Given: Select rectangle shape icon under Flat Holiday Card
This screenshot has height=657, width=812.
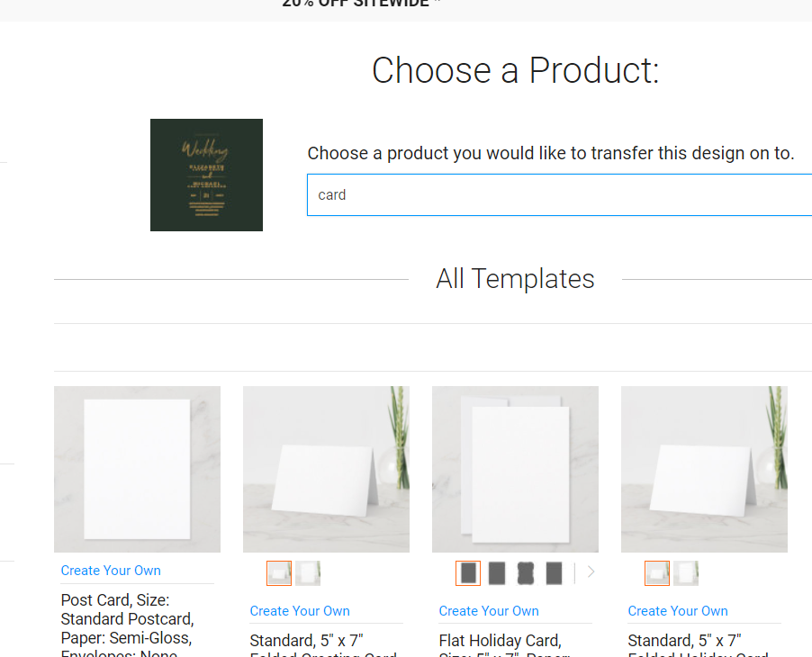Looking at the screenshot, I should 468,573.
